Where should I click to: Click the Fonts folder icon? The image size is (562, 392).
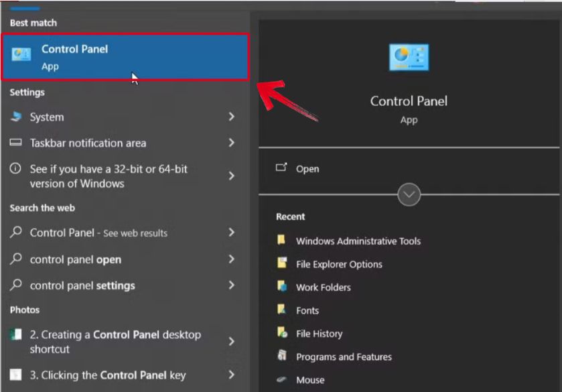click(282, 310)
